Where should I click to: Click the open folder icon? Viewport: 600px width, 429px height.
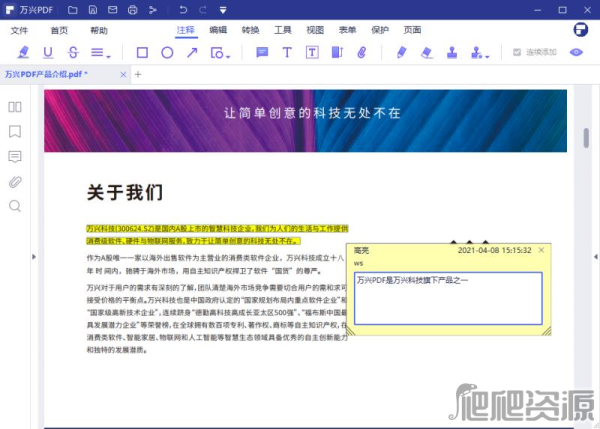click(x=73, y=10)
